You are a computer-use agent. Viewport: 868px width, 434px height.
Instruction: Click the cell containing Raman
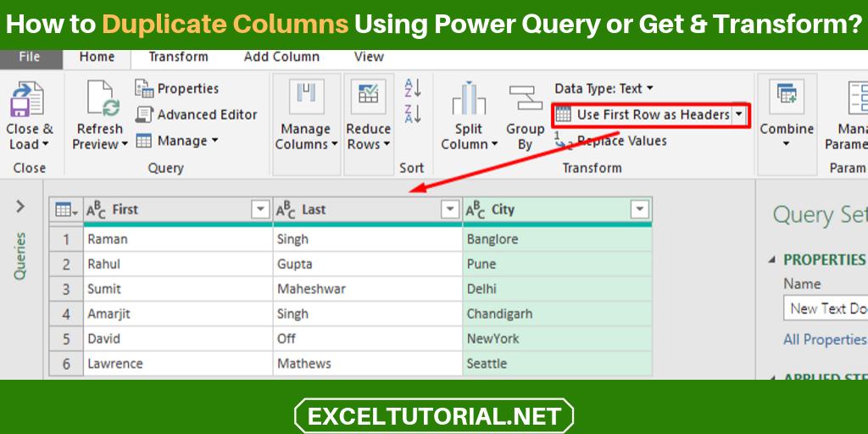[x=178, y=239]
